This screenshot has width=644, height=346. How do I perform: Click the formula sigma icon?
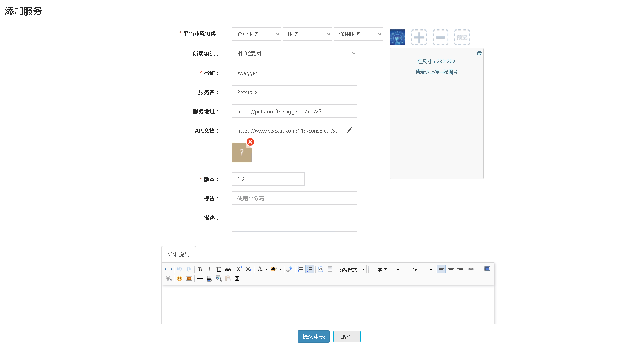238,279
